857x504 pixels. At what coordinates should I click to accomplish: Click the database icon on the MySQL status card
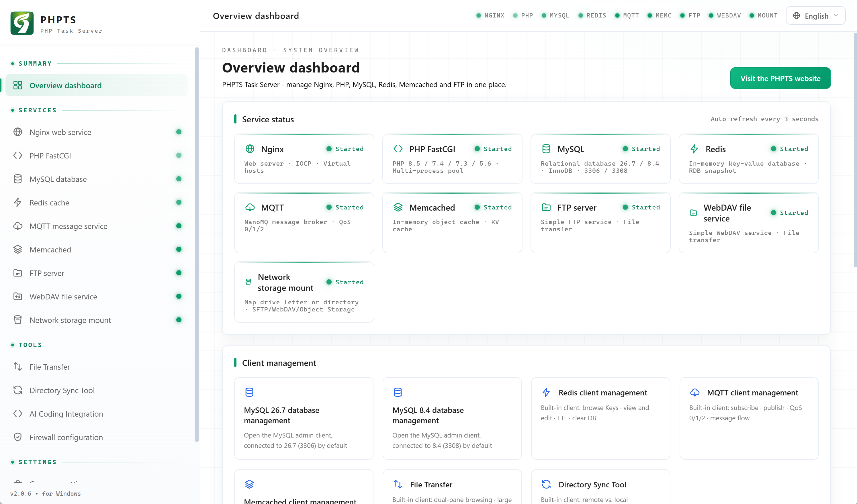tap(546, 149)
